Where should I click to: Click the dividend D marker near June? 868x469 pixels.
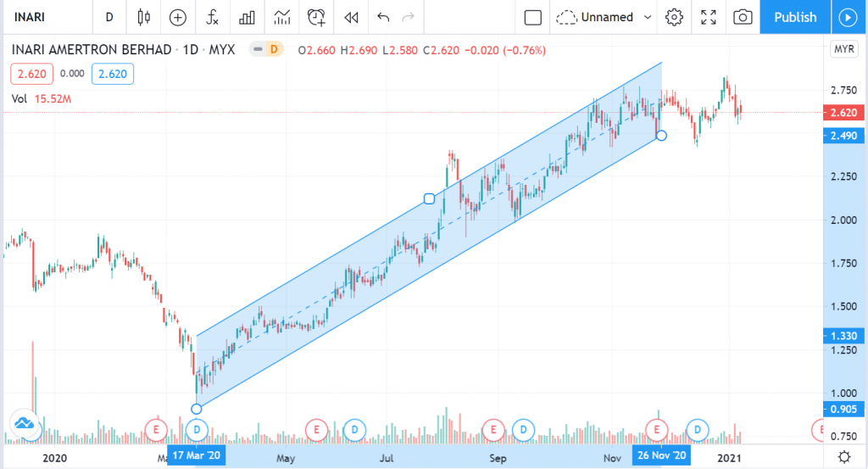click(354, 430)
